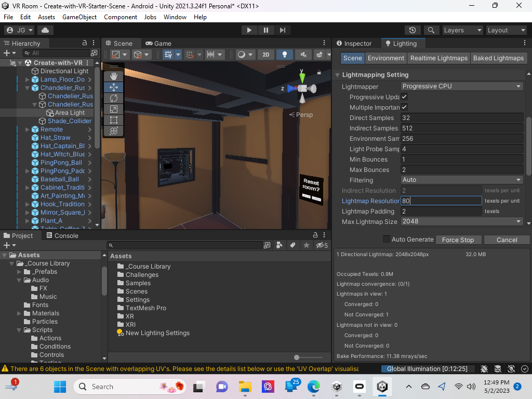The height and width of the screenshot is (399, 532).
Task: Open Windows Start menu
Action: coord(60,387)
